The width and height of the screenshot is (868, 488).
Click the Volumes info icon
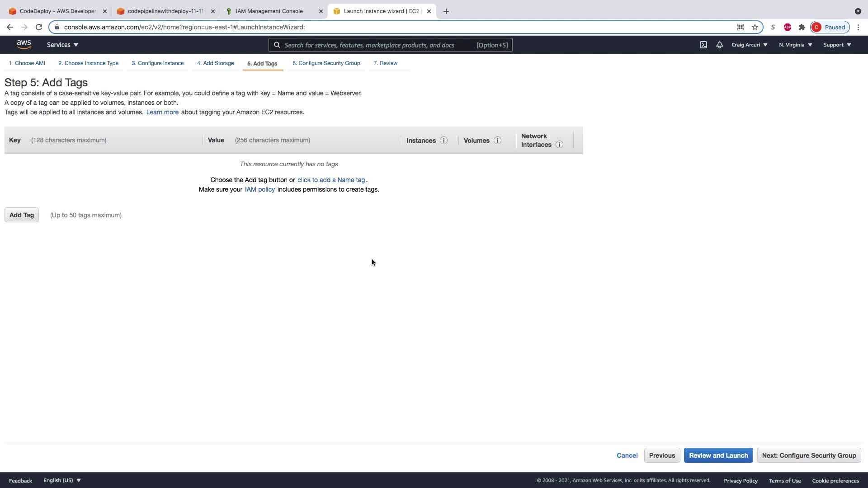click(x=497, y=141)
